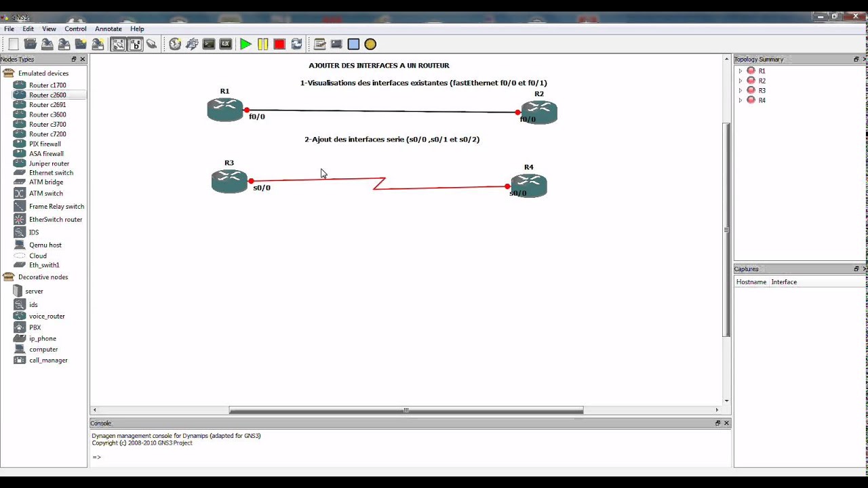The height and width of the screenshot is (488, 868).
Task: Open the File menu
Action: (x=9, y=29)
